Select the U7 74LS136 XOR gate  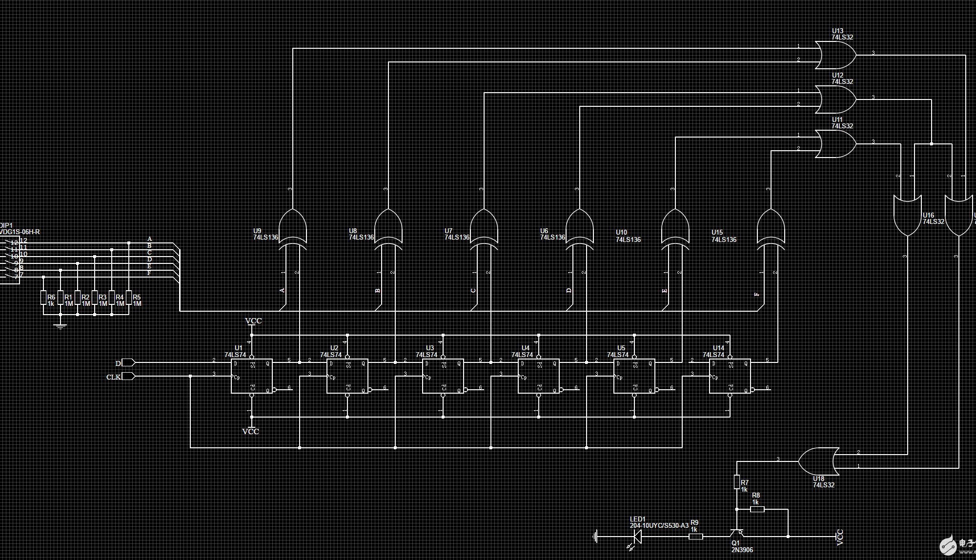point(484,229)
